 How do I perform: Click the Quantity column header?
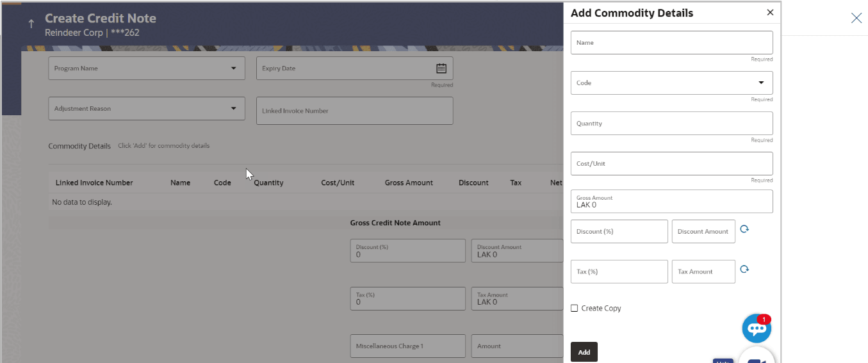pos(268,182)
